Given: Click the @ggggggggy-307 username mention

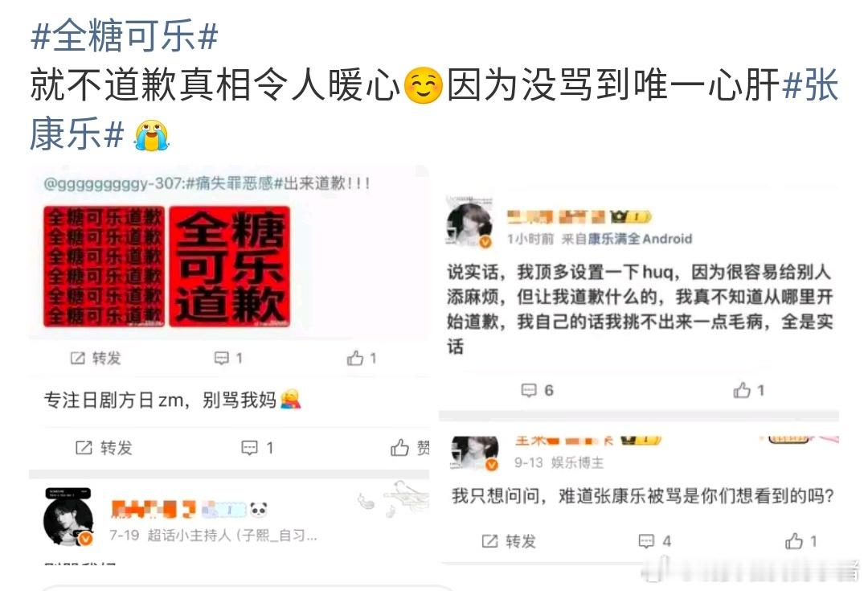Looking at the screenshot, I should click(x=113, y=183).
